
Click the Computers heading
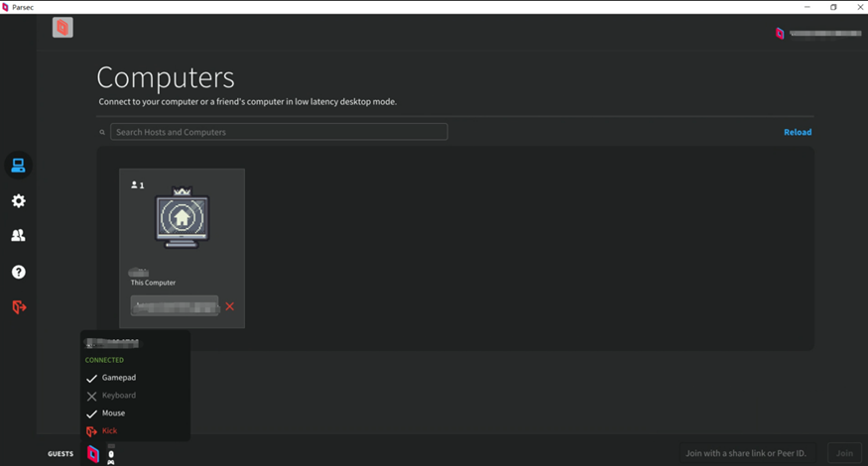166,77
